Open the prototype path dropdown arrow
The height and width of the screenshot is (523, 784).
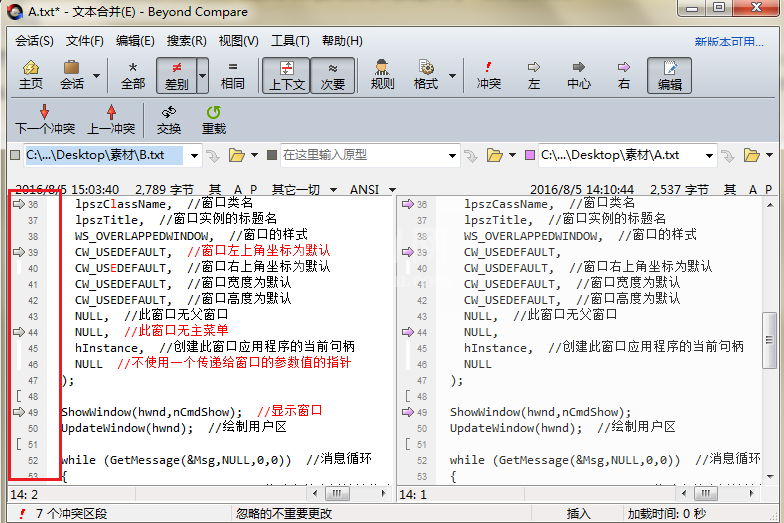[x=452, y=156]
